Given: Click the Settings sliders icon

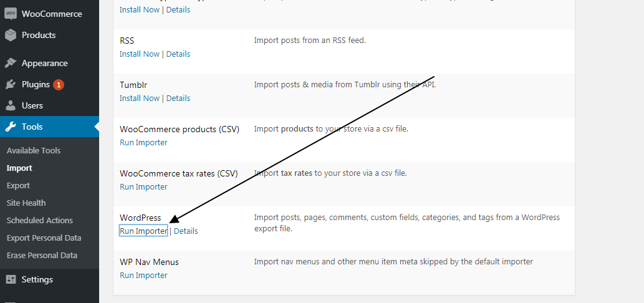Looking at the screenshot, I should 10,279.
